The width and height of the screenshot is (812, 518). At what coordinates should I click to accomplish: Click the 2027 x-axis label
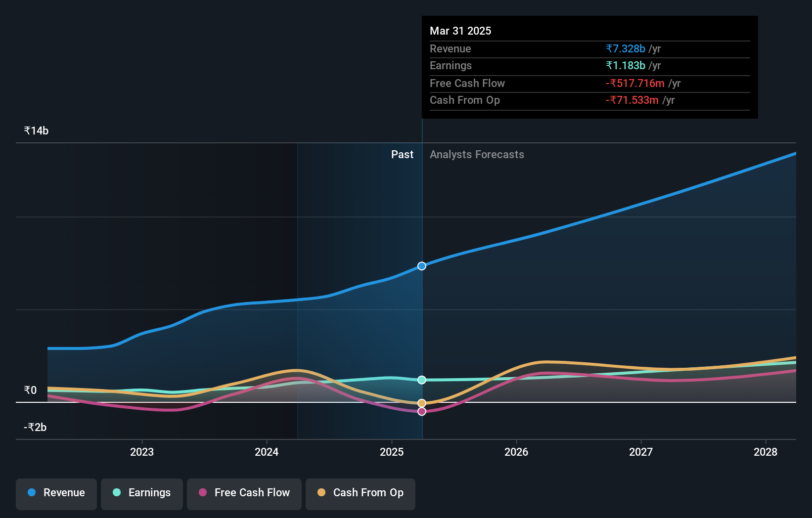(x=641, y=452)
